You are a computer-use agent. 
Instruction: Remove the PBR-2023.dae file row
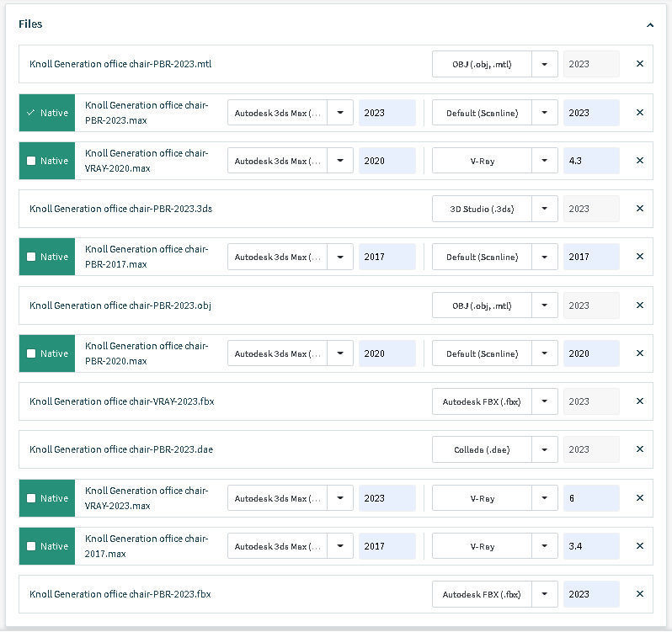[640, 449]
